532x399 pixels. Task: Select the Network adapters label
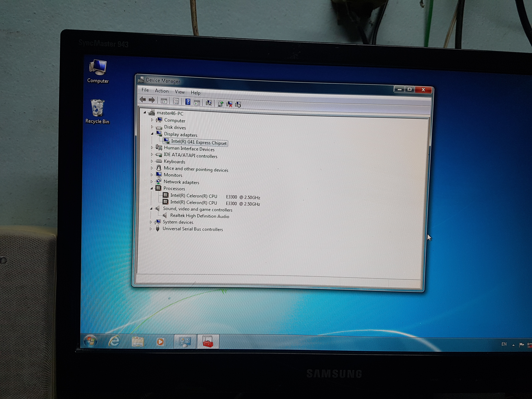[x=181, y=182]
